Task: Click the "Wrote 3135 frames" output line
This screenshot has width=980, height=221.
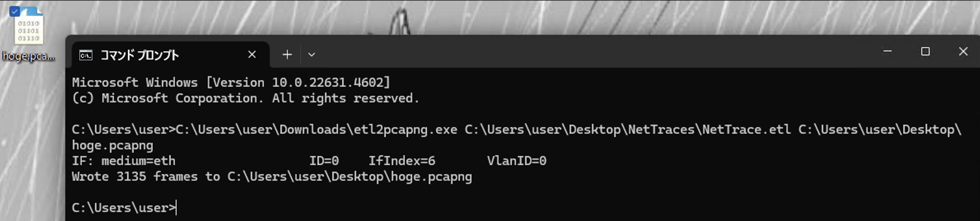Action: pos(272,176)
